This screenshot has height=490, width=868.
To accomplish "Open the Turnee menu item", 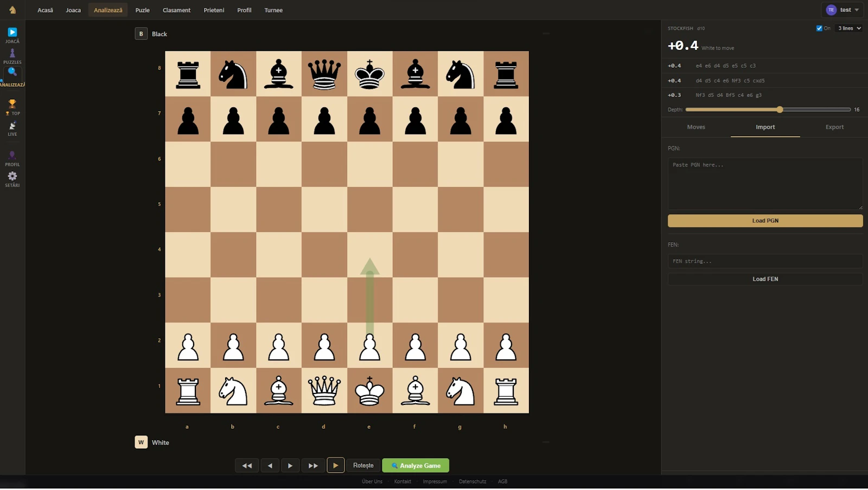I will click(273, 10).
